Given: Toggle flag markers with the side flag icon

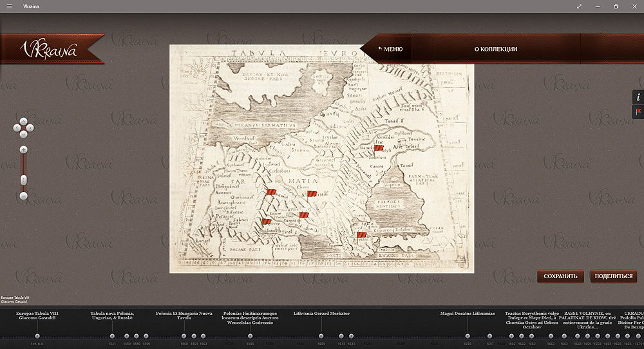Looking at the screenshot, I should coord(638,111).
